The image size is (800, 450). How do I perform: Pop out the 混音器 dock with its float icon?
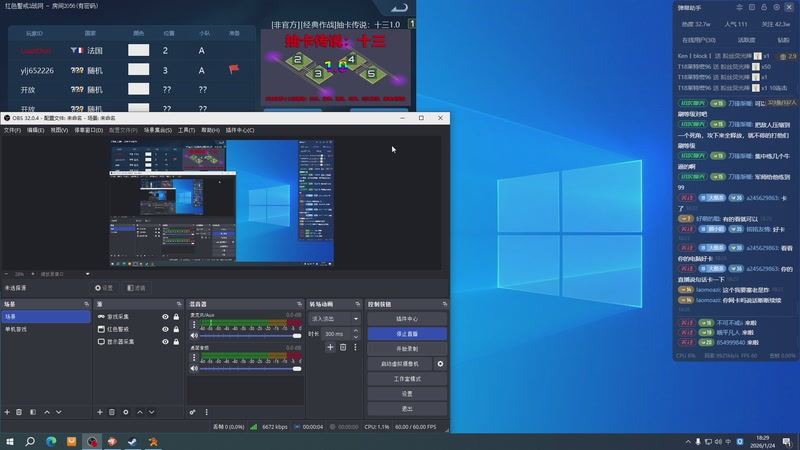[x=299, y=304]
